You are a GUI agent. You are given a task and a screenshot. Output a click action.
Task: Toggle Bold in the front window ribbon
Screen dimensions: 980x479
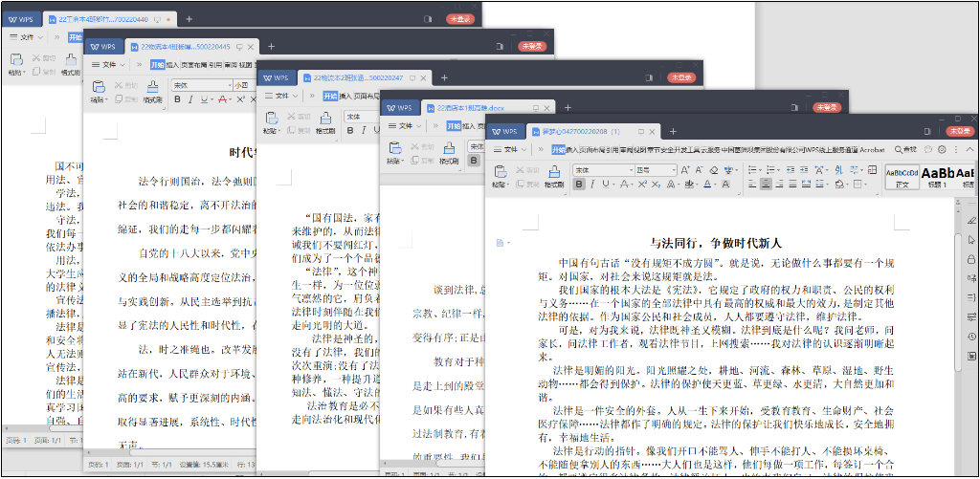[579, 184]
